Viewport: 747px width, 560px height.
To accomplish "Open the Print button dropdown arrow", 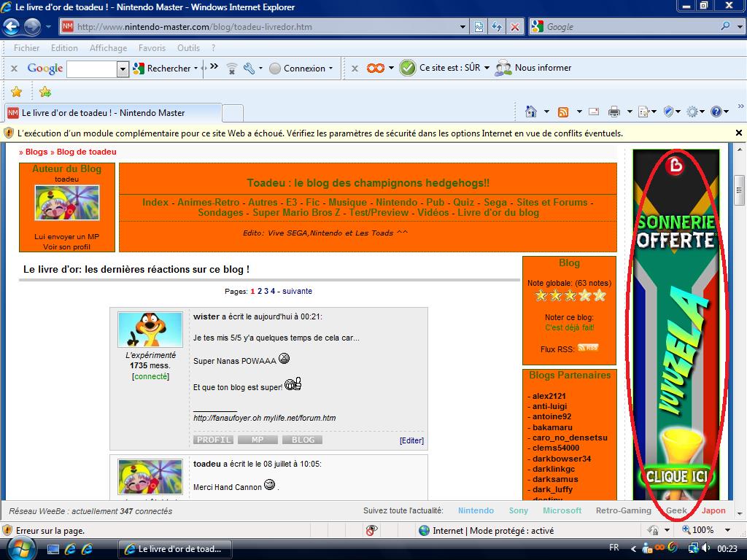I will (630, 112).
